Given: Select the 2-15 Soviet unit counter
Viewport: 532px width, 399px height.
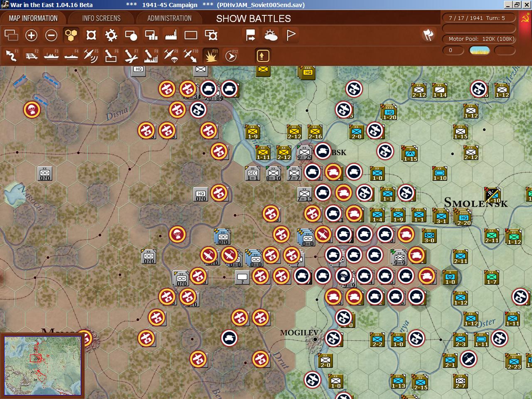Looking at the screenshot, I should (420, 382).
